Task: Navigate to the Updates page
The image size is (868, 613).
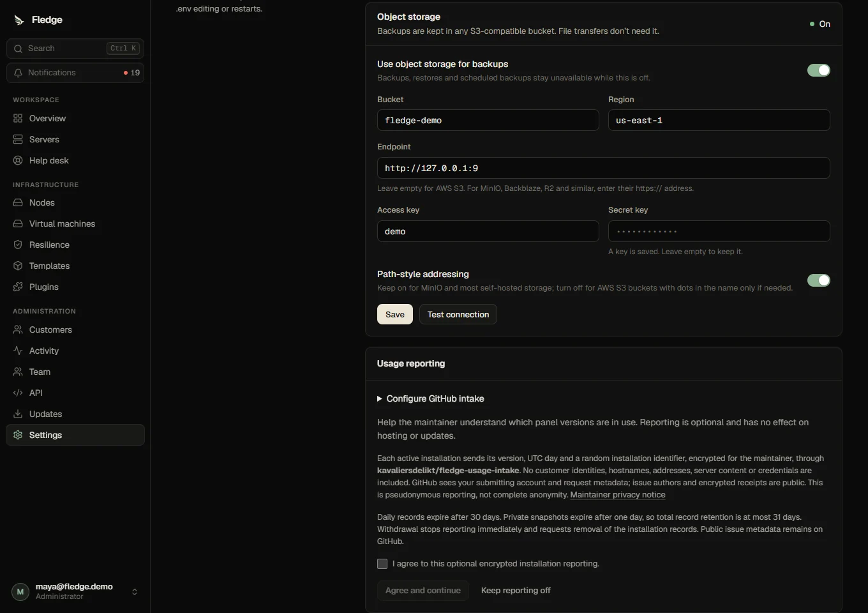Action: coord(75,414)
